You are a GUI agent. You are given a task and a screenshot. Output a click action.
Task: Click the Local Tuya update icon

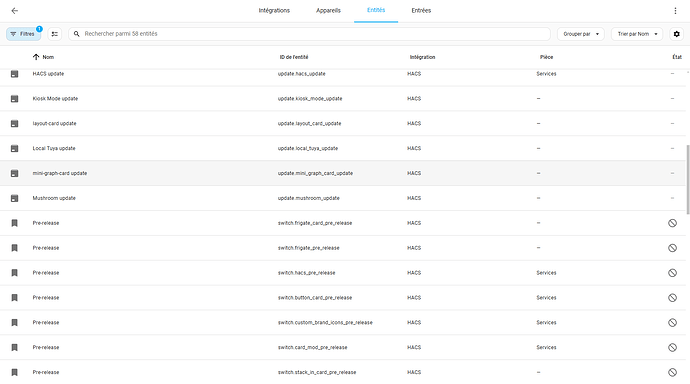(x=15, y=148)
